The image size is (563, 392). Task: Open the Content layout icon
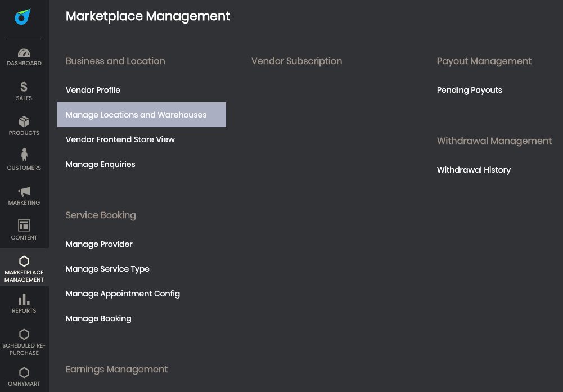24,226
